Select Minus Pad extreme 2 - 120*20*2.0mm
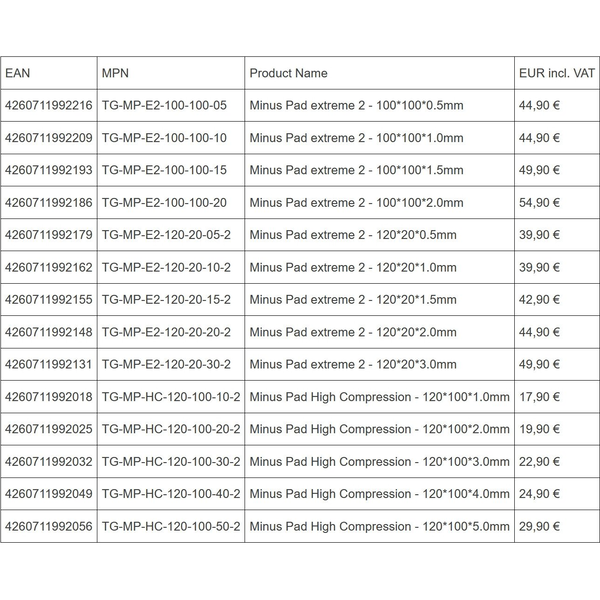Viewport: 600px width, 600px height. (x=353, y=332)
